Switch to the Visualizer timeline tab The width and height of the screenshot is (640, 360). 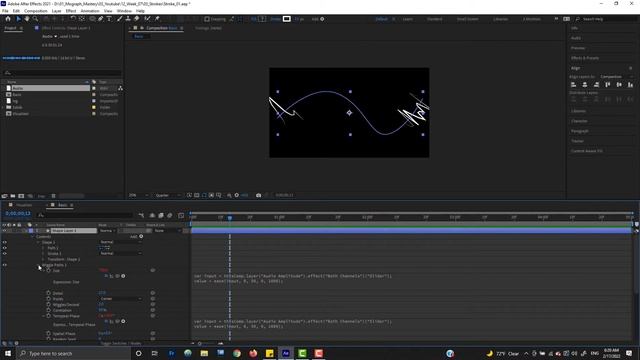pyautogui.click(x=24, y=205)
